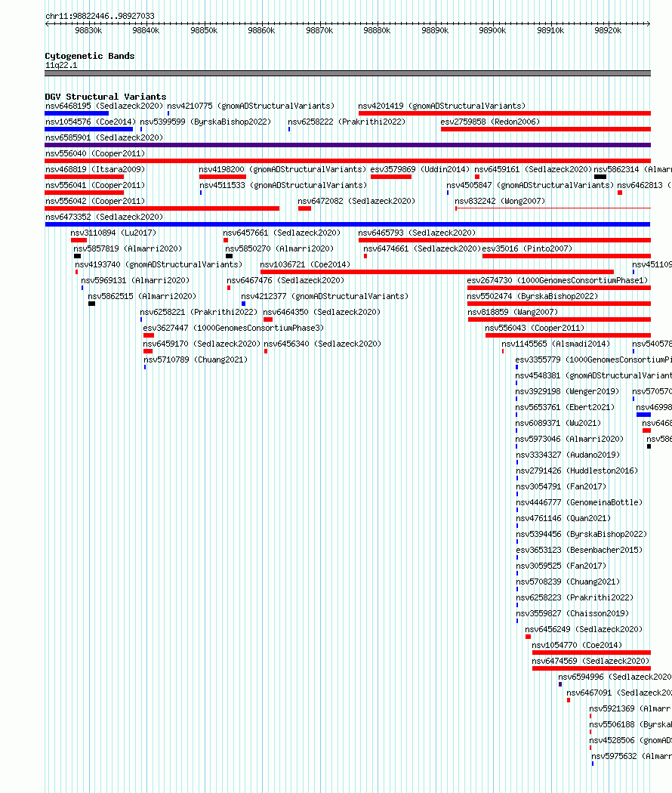This screenshot has width=672, height=793.
Task: Select nsv5862515 (Almarri2020) label
Action: [143, 296]
